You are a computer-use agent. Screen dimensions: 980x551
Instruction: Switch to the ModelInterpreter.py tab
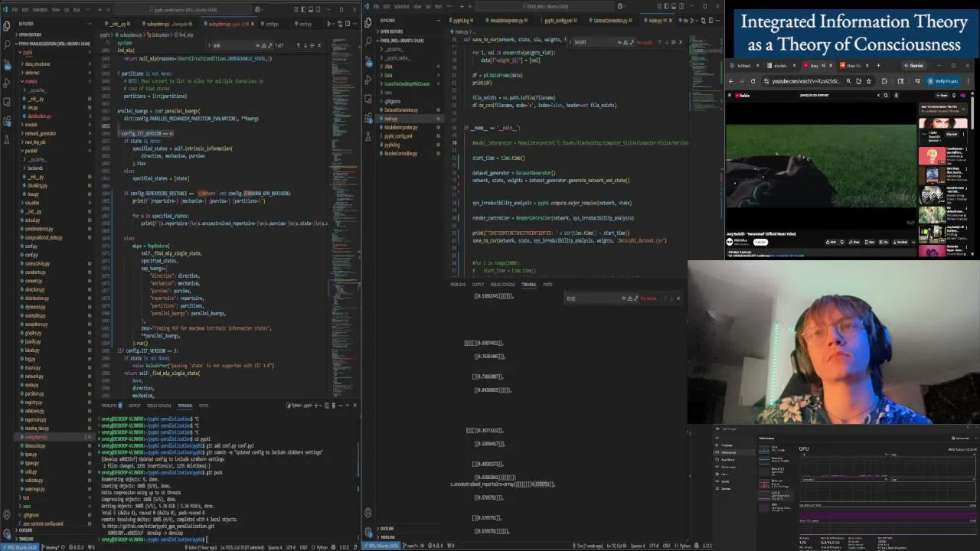pyautogui.click(x=507, y=21)
